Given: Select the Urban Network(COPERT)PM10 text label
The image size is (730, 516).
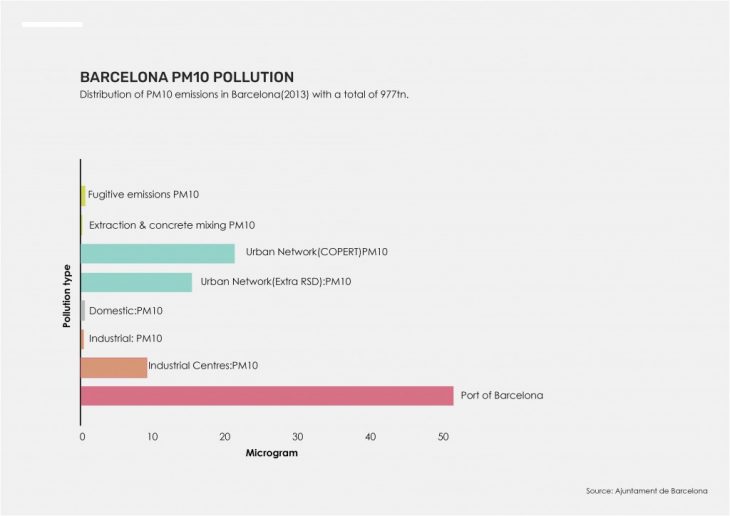Looking at the screenshot, I should click(x=317, y=252).
